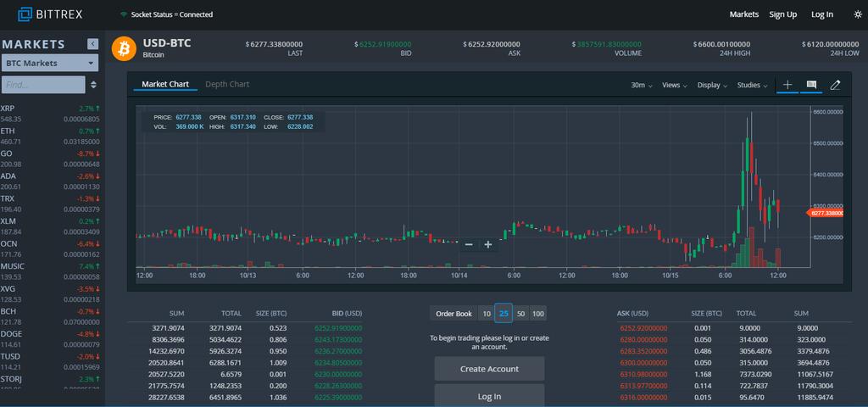Click ask price 6280.00000000 in order book

pos(643,339)
